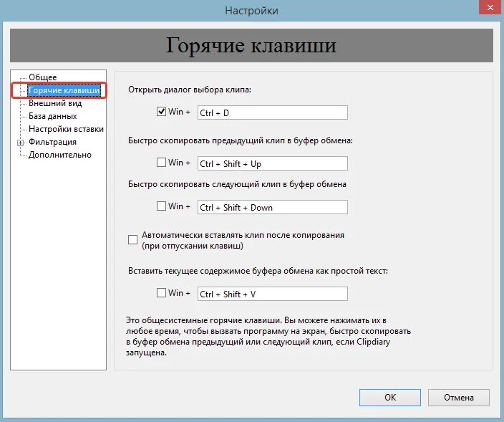
Task: Enable auto-paste clip after copying checkbox
Action: tap(132, 239)
